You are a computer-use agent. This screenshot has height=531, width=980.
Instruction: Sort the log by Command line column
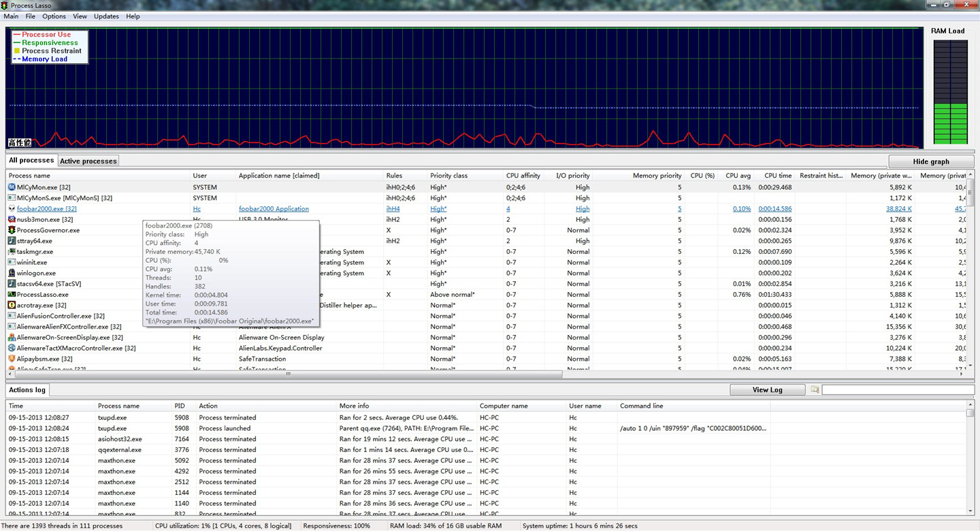point(693,406)
